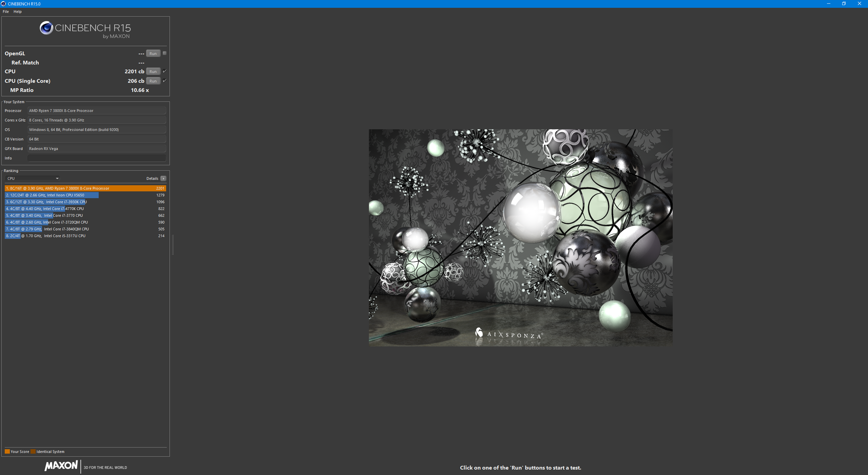Run the OpenGL benchmark
This screenshot has width=868, height=475.
click(x=153, y=54)
